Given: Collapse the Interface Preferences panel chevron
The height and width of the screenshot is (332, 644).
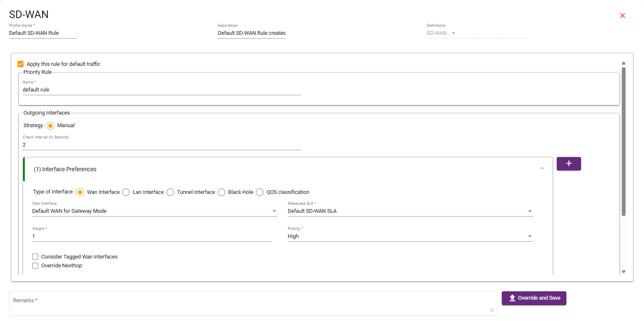Looking at the screenshot, I should tap(542, 169).
